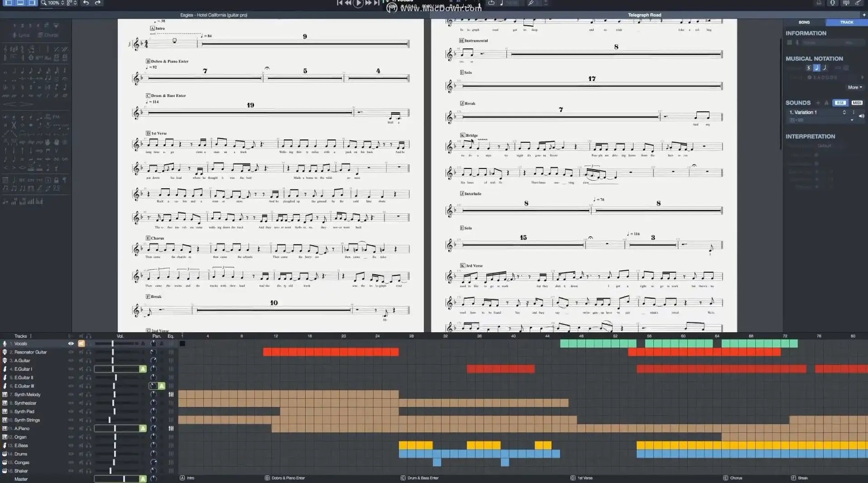This screenshot has width=868, height=483.
Task: Solo the E.Bass track with headphones
Action: (89, 445)
